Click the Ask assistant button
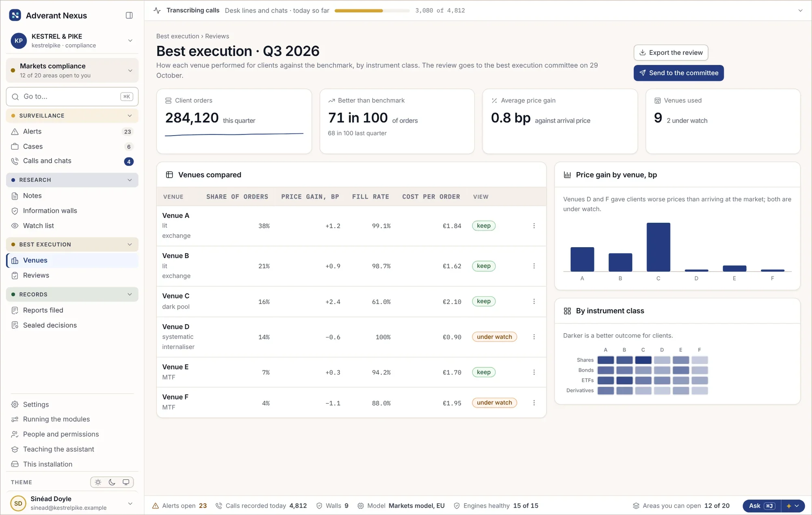 tap(762, 506)
